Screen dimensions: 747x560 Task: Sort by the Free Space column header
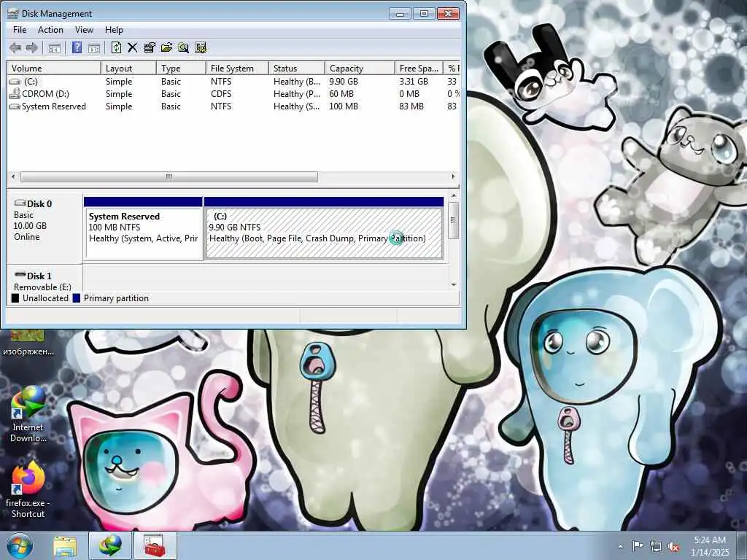(x=419, y=68)
